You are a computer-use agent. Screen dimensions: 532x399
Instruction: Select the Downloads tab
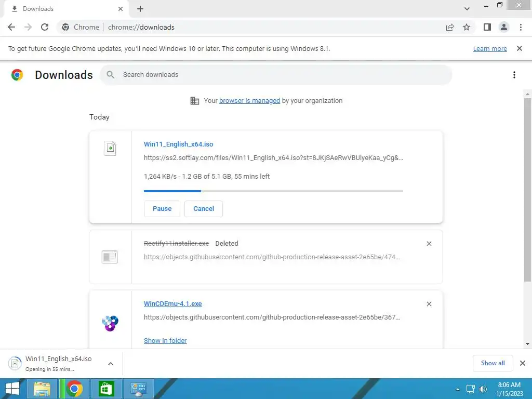(66, 9)
